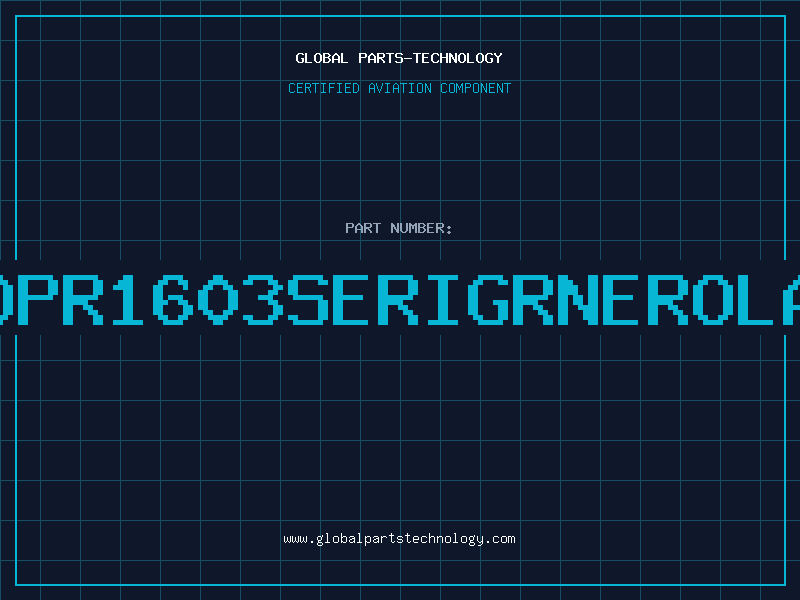Click the PART NUMBER: label
Image resolution: width=800 pixels, height=600 pixels.
[399, 228]
